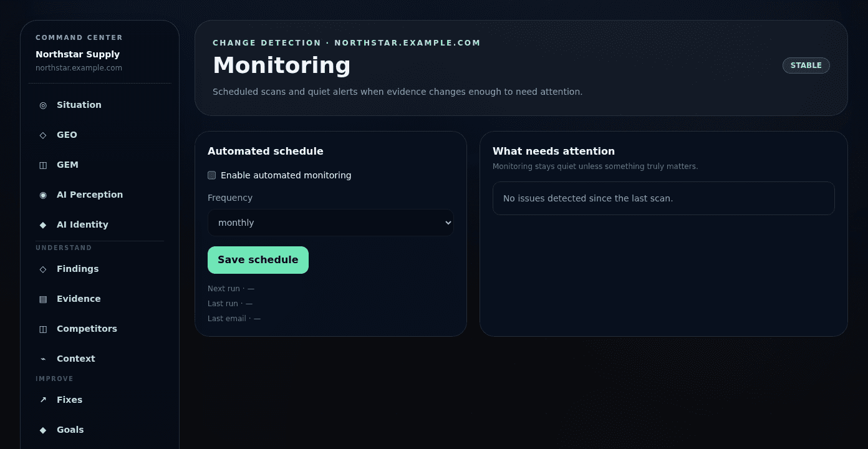
Task: Click the 'Last run' status line
Action: click(230, 304)
